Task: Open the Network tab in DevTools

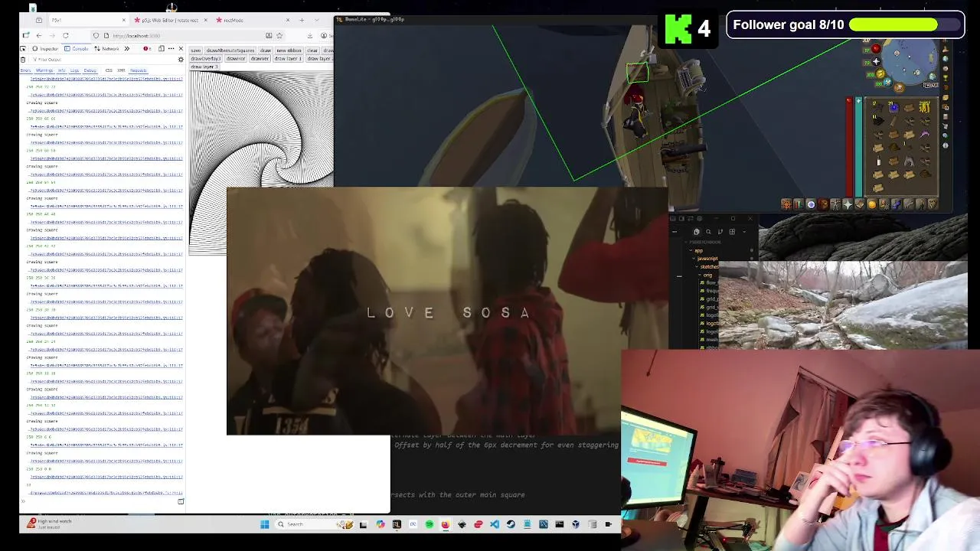Action: [106, 49]
